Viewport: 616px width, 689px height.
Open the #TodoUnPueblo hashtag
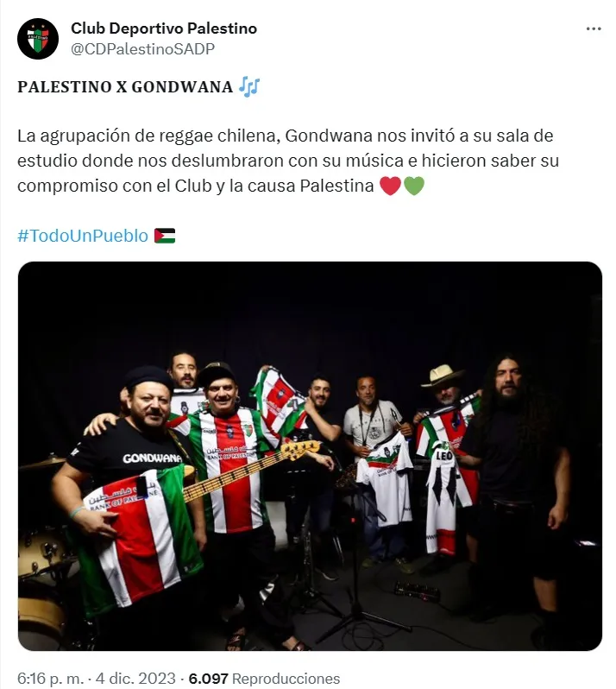point(83,236)
